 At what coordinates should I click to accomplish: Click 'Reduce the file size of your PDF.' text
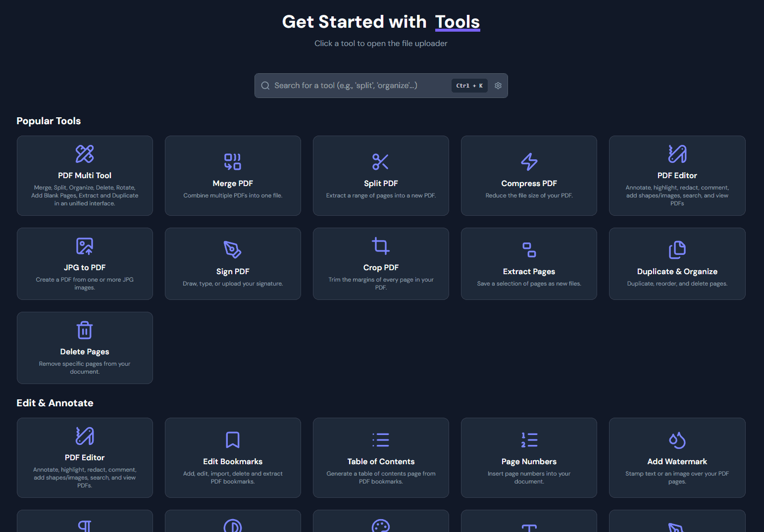(529, 195)
